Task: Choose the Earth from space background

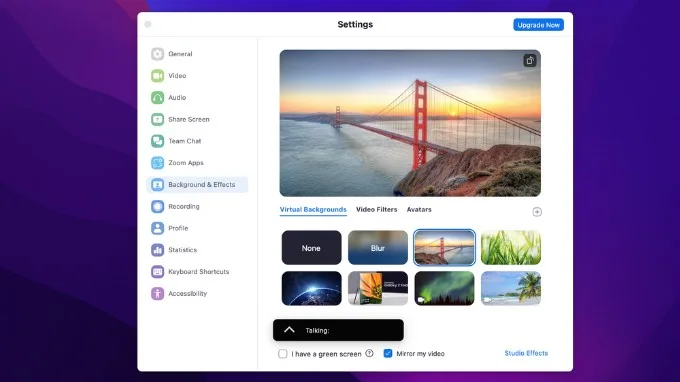Action: click(311, 288)
